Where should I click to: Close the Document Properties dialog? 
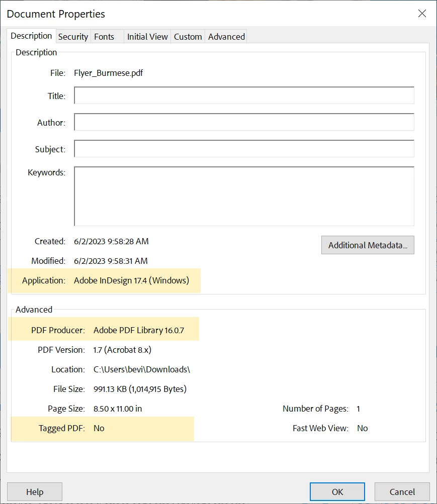tap(422, 14)
